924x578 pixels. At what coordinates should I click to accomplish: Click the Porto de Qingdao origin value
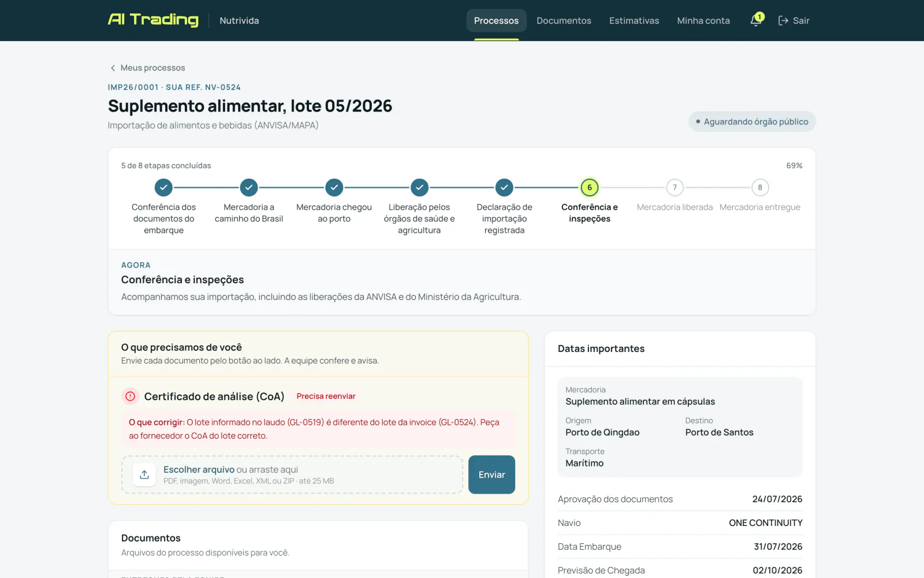coord(602,432)
